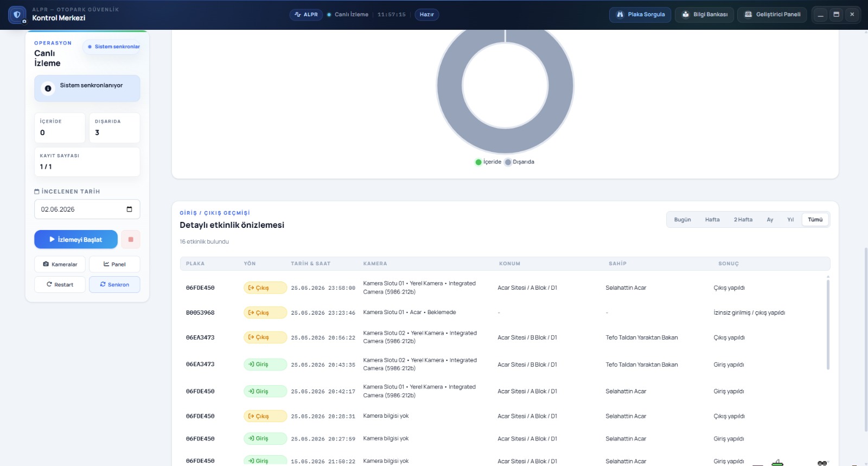Select the Bugün time filter
This screenshot has width=868, height=466.
[682, 220]
